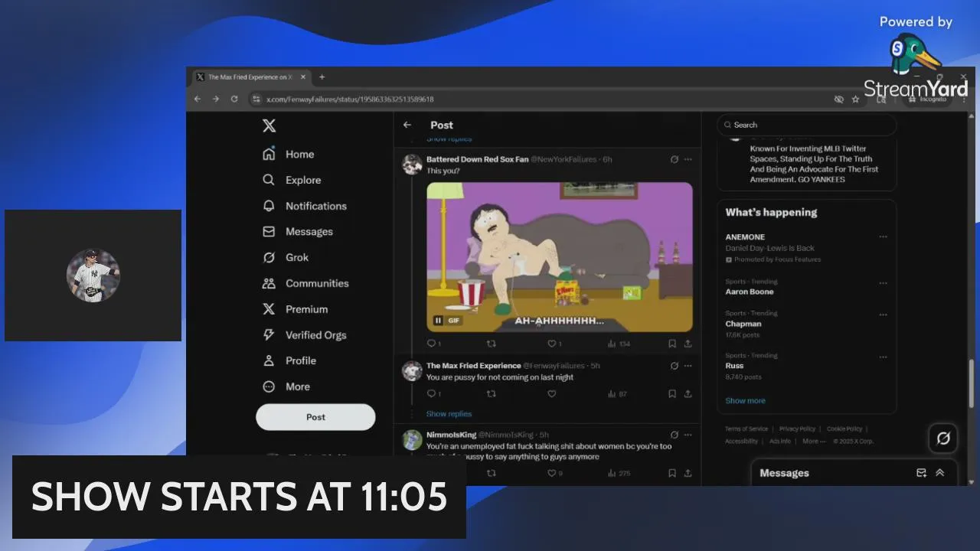
Task: View analytics showing 87 views
Action: pos(617,393)
